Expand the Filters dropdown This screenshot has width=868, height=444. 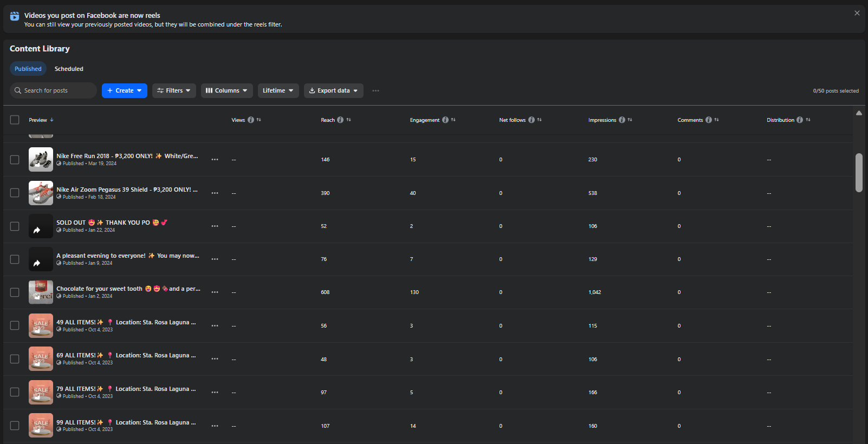coord(174,91)
